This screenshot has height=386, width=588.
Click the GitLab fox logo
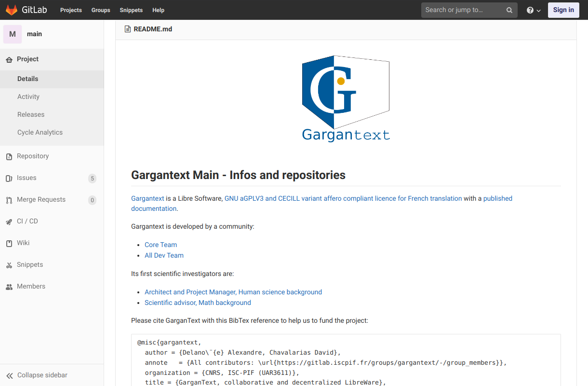12,10
